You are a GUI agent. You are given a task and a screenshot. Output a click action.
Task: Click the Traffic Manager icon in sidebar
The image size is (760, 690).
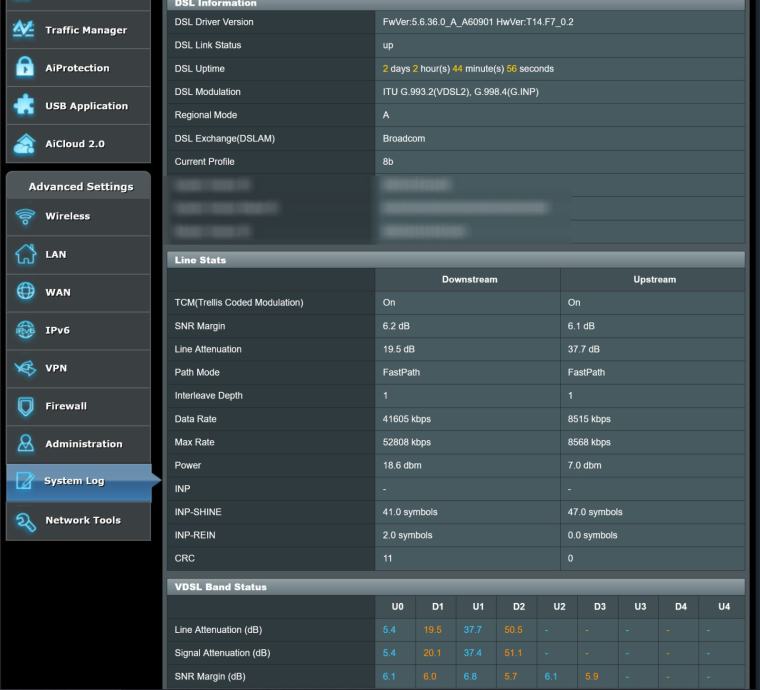(23, 30)
